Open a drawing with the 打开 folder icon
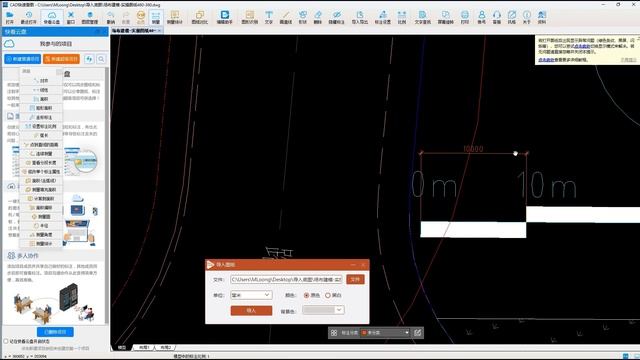The width and height of the screenshot is (640, 360). click(x=9, y=17)
